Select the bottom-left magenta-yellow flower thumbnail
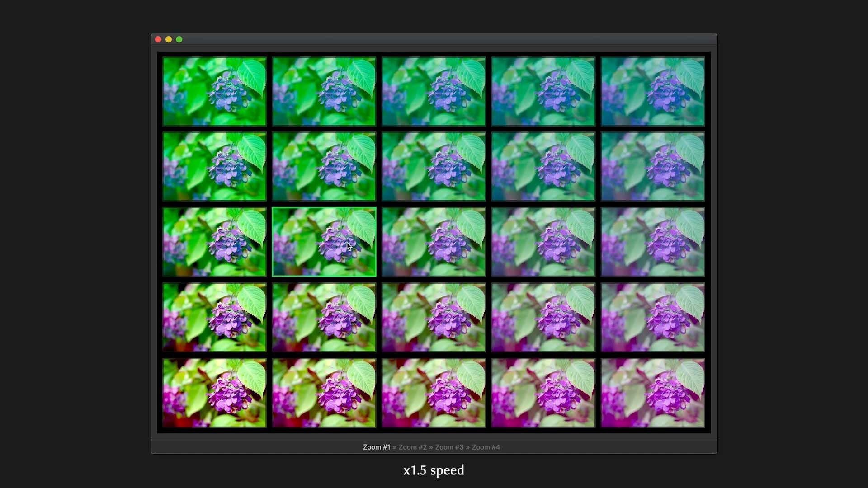Image resolution: width=868 pixels, height=488 pixels. [x=214, y=393]
